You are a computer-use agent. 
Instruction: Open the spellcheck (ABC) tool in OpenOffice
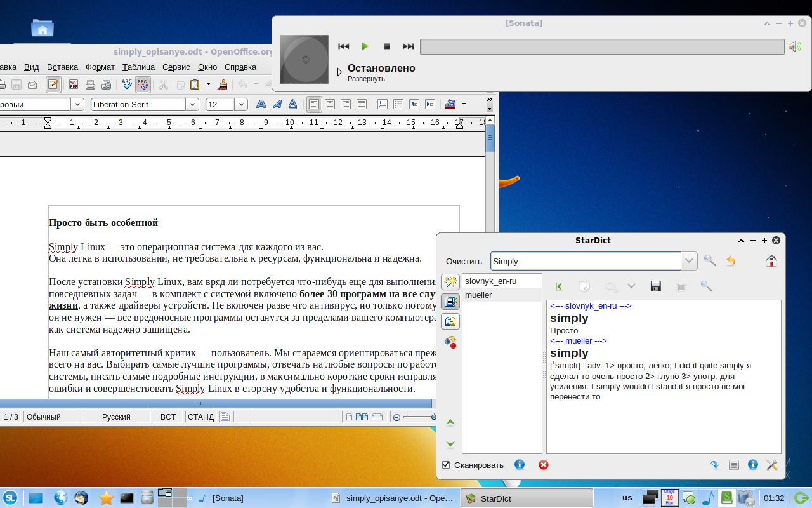click(x=126, y=84)
